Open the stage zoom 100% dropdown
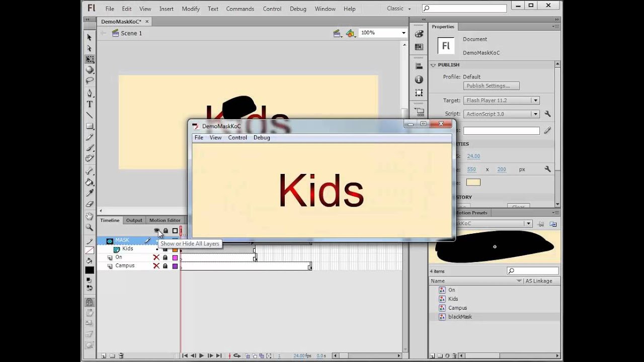This screenshot has width=644, height=362. pyautogui.click(x=404, y=33)
